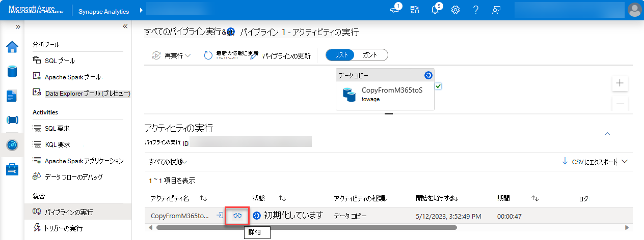Screen dimensions: 644x240
Task: Open the Home hub icon
Action: (12, 47)
